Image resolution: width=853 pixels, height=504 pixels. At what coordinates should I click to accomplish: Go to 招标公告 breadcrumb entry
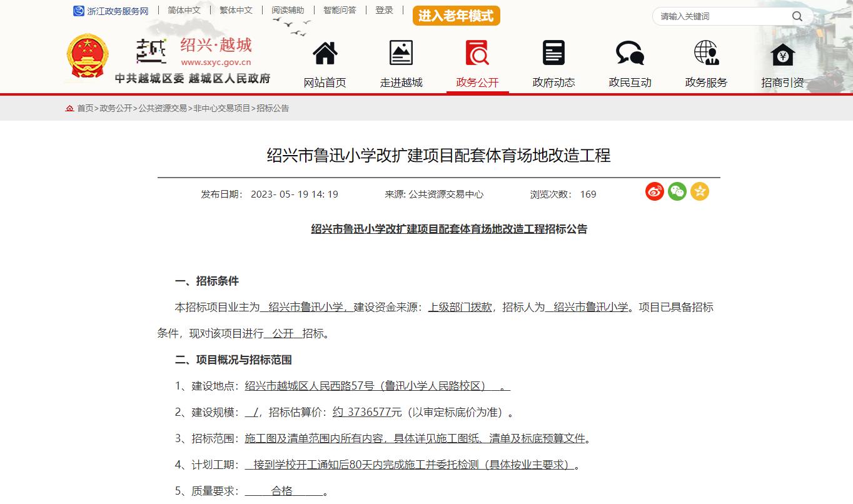pyautogui.click(x=274, y=108)
